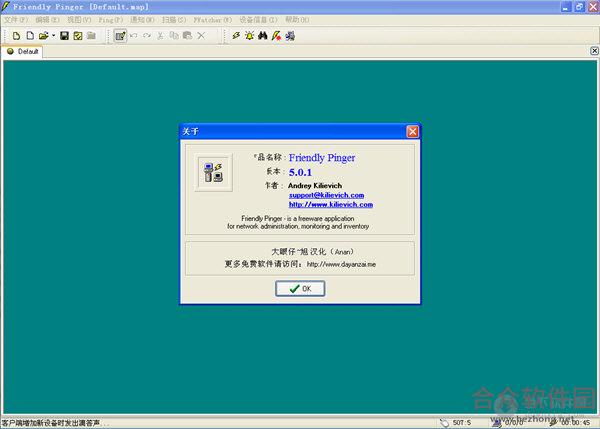
Task: Open the 扫描(S) menu
Action: coord(174,20)
